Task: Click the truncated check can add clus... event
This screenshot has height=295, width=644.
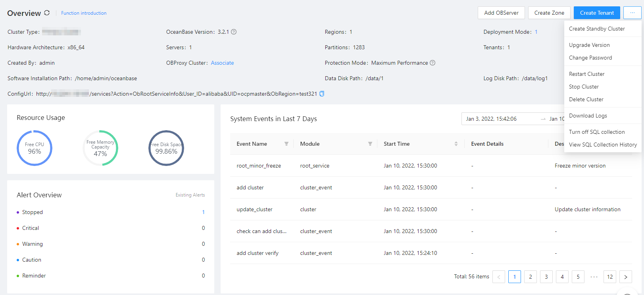Action: (x=261, y=231)
